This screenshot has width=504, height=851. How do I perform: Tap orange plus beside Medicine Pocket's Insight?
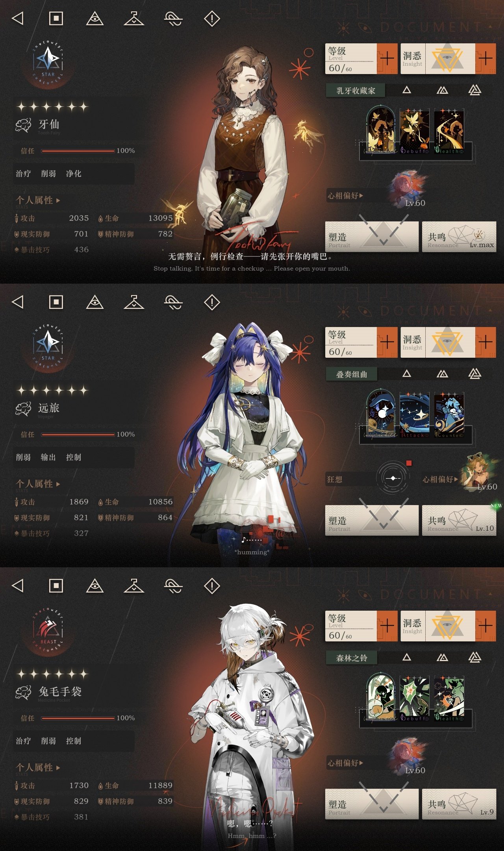(x=485, y=626)
